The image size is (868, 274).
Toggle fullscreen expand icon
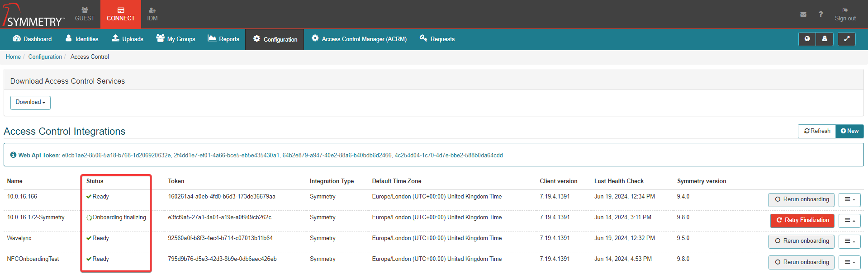tap(847, 39)
